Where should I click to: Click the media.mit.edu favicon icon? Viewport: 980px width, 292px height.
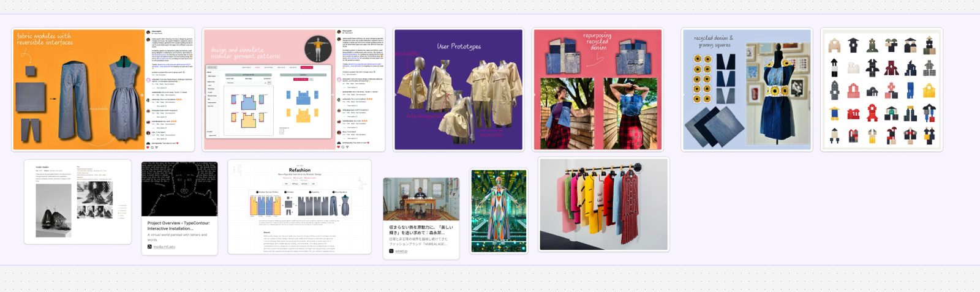click(149, 247)
